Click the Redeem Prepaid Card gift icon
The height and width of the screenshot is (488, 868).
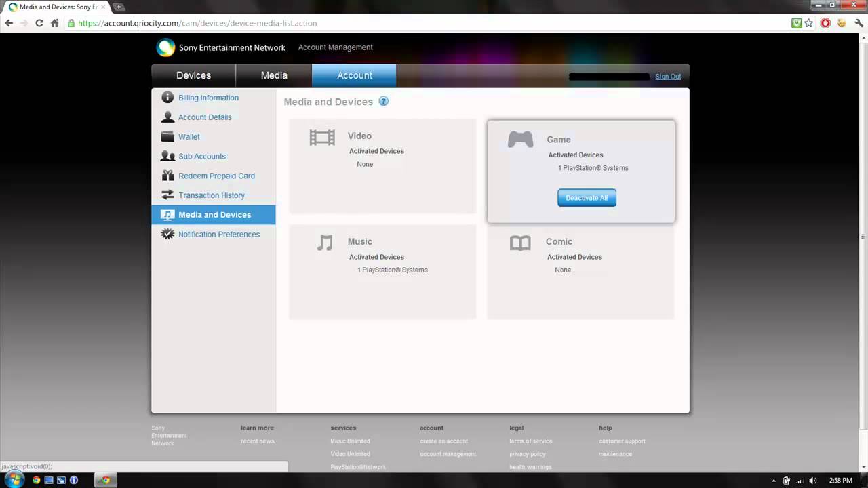tap(167, 176)
